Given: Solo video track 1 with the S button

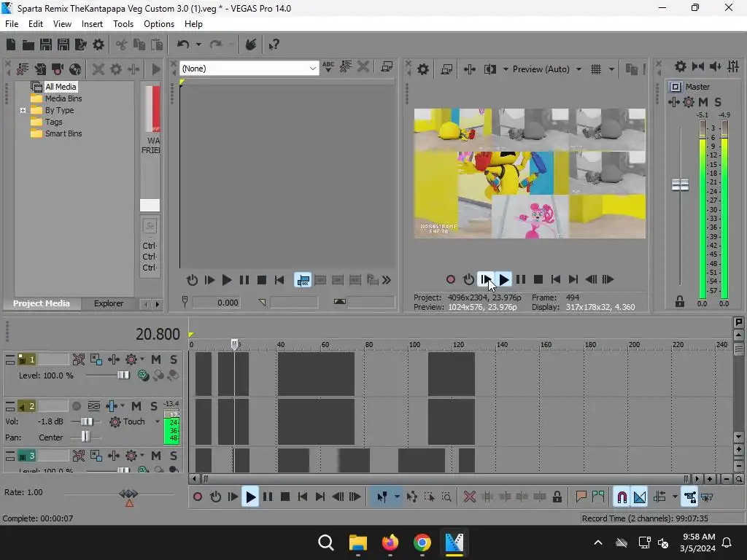Looking at the screenshot, I should [x=174, y=359].
